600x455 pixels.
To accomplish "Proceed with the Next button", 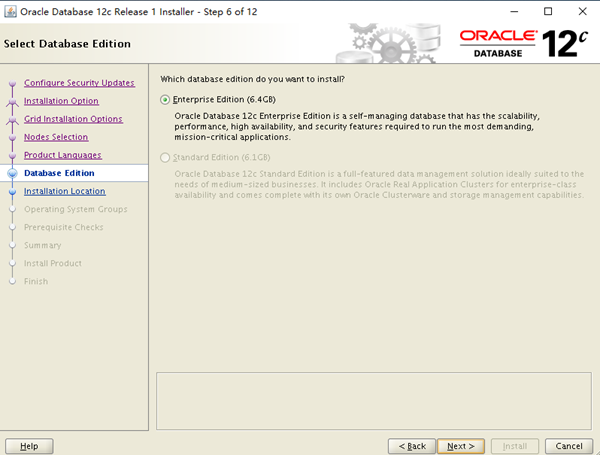I will pos(461,446).
